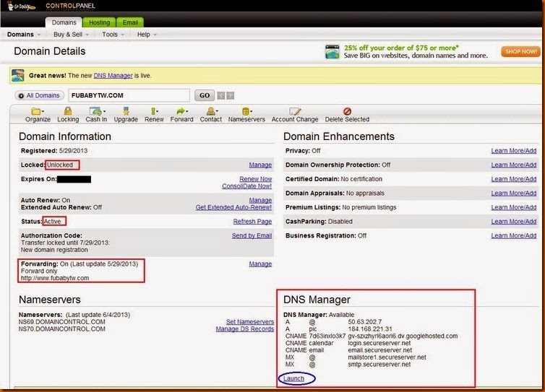Click the Great news banner icon
Image resolution: width=545 pixels, height=392 pixels.
pyautogui.click(x=18, y=75)
